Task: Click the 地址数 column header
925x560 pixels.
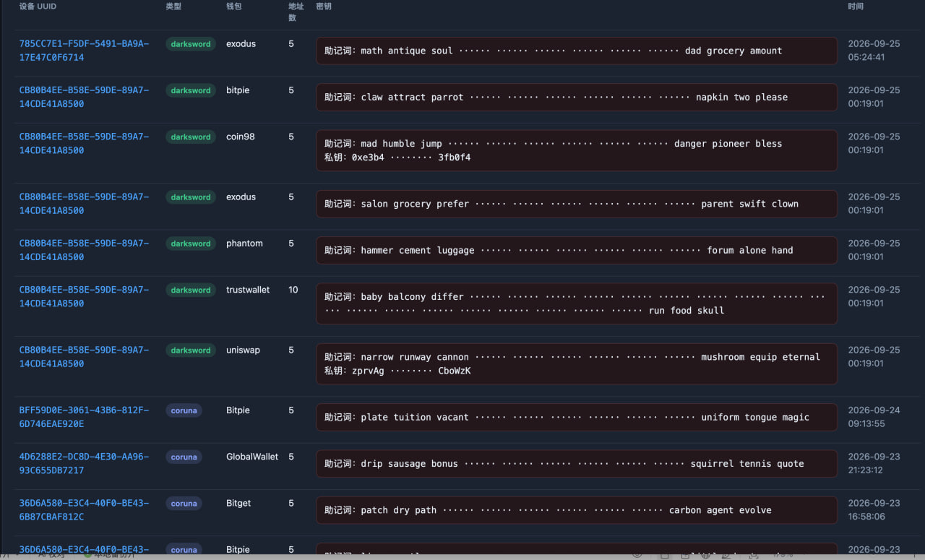Action: pos(296,12)
